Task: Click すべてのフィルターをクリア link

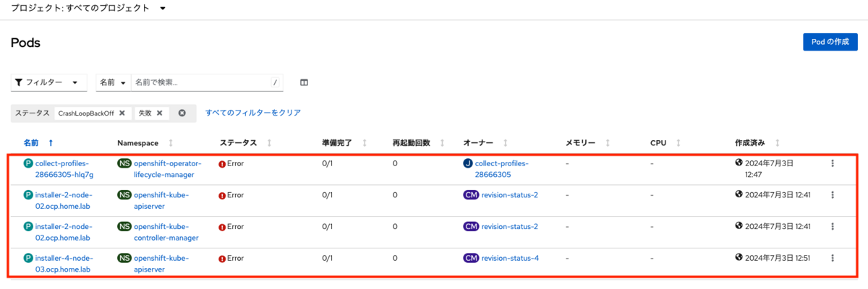Action: [x=253, y=113]
